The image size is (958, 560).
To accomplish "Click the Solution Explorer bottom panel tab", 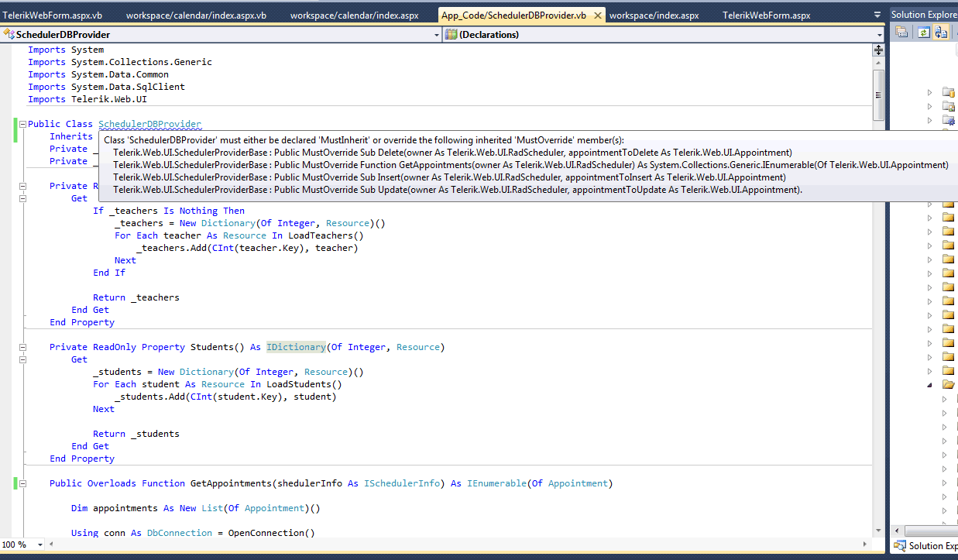I will point(925,545).
